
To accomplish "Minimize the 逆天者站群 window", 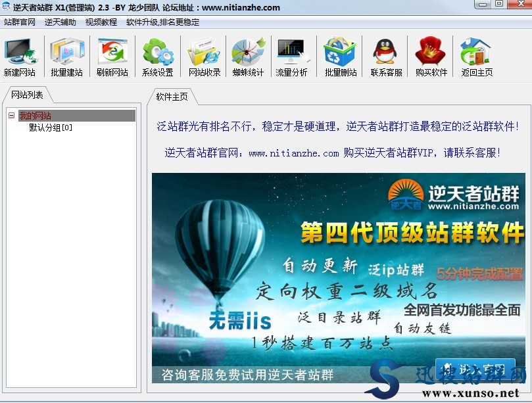I will point(483,4).
